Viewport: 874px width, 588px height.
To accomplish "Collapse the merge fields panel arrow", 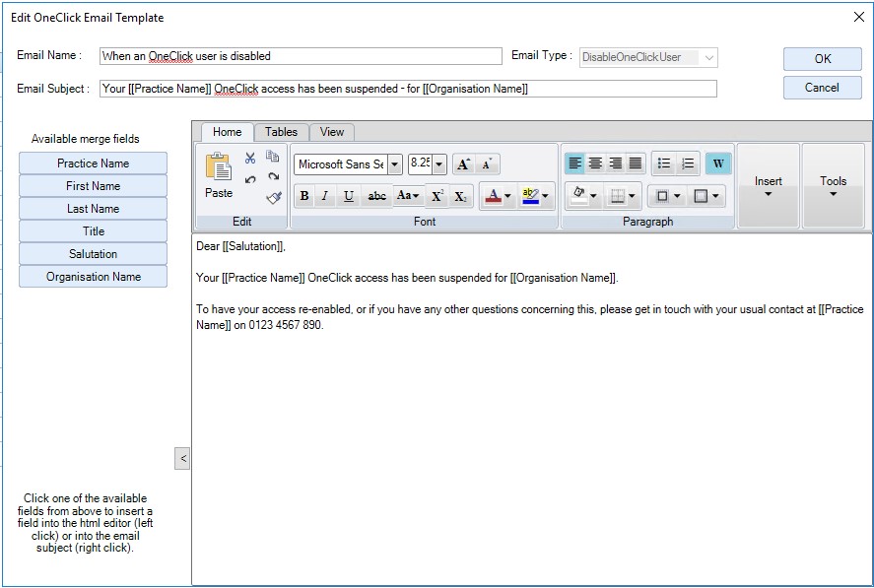I will [182, 459].
